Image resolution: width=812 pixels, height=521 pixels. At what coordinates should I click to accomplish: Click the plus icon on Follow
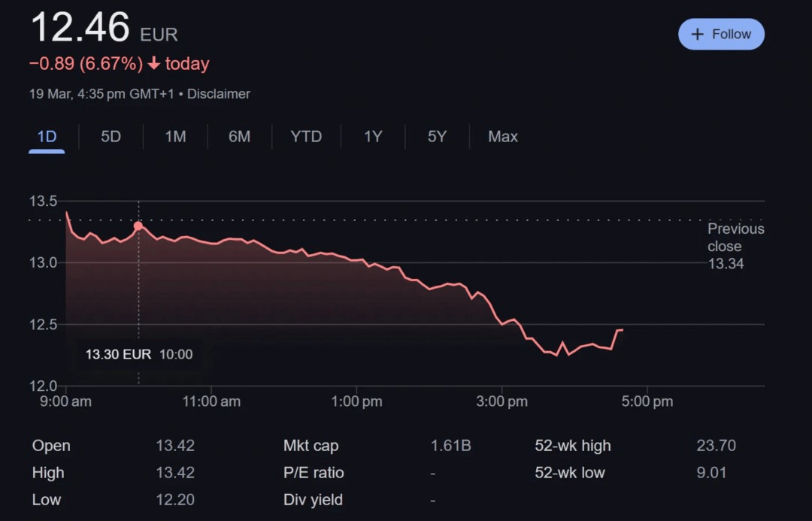coord(698,35)
